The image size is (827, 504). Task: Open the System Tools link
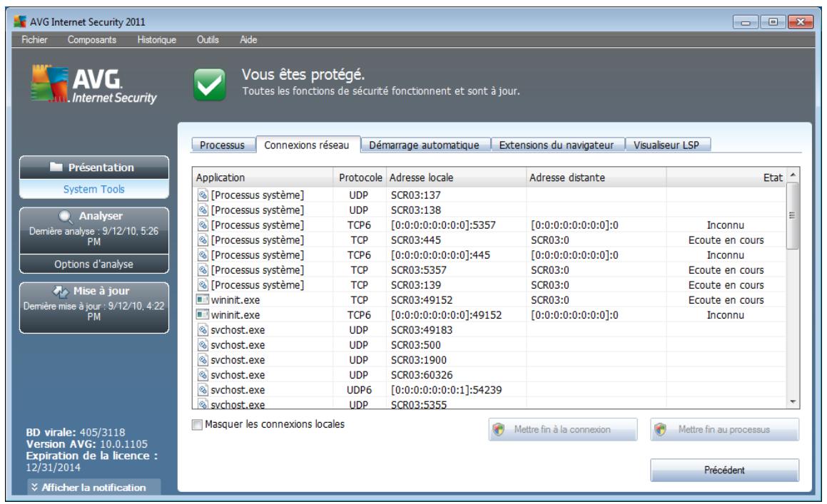[94, 189]
